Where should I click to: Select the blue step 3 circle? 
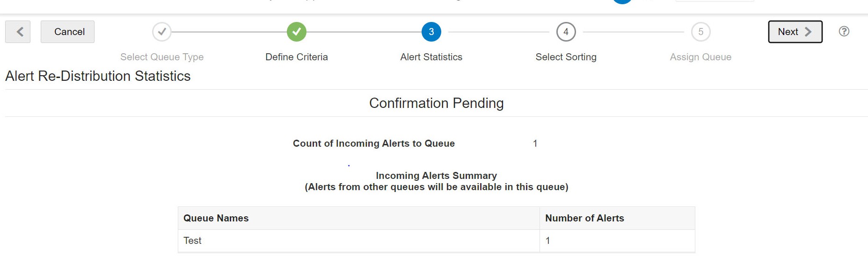click(431, 32)
